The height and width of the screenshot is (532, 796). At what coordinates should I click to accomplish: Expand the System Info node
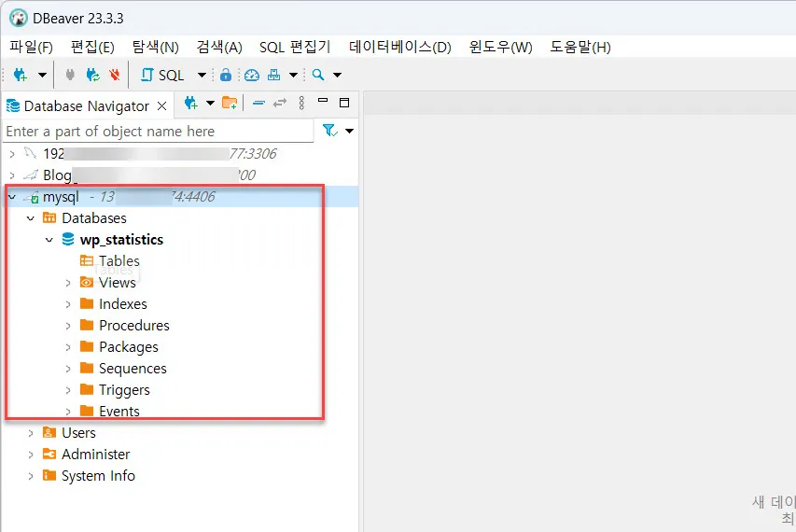click(x=31, y=476)
